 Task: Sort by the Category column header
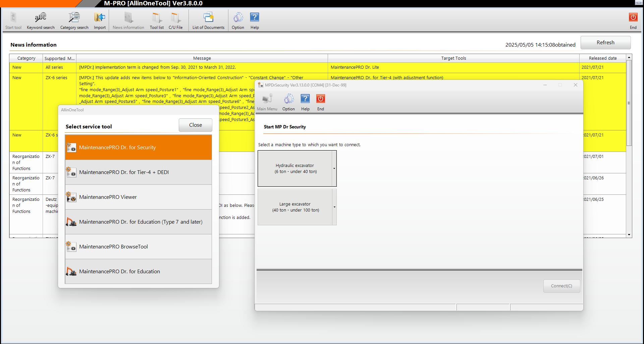(26, 58)
